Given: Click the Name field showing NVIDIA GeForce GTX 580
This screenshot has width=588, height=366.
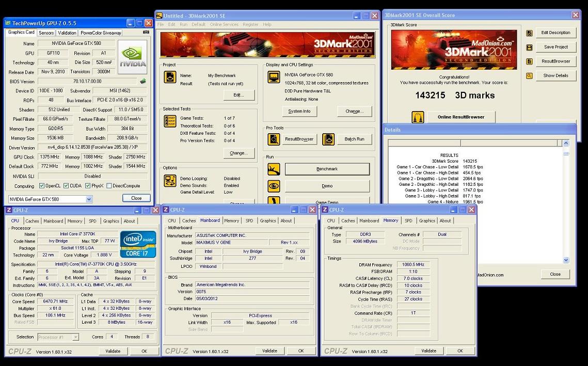Looking at the screenshot, I should (x=76, y=43).
